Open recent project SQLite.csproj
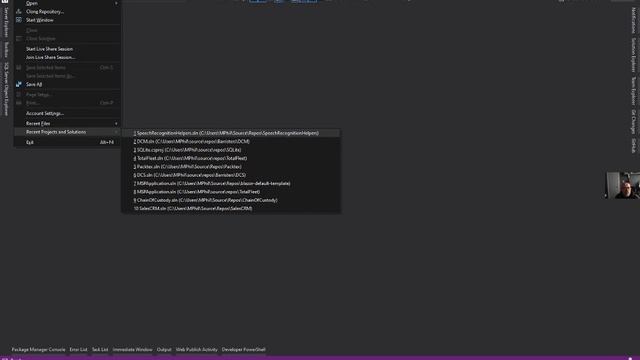Viewport: 640px width, 360px height. 231,150
